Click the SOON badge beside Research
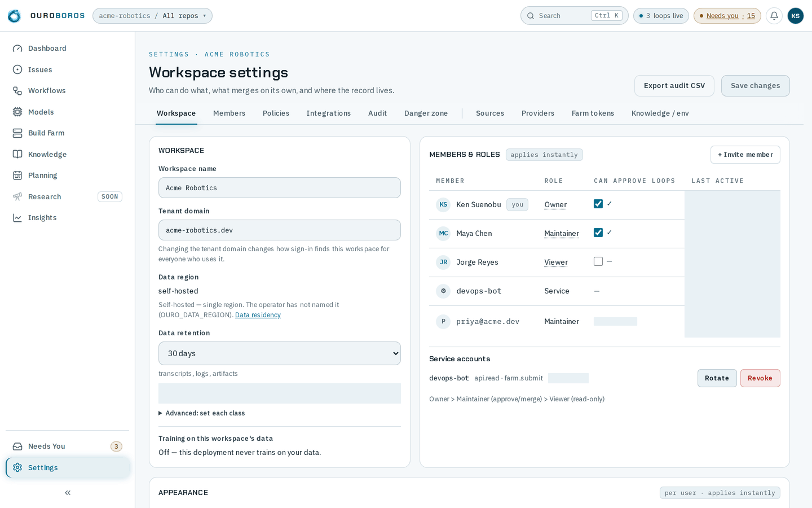Screen dimensions: 812x508 (x=110, y=197)
